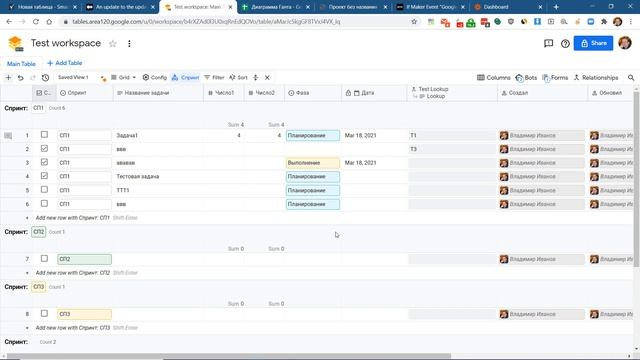The height and width of the screenshot is (360, 640).
Task: Open the Bots panel
Action: (x=526, y=78)
